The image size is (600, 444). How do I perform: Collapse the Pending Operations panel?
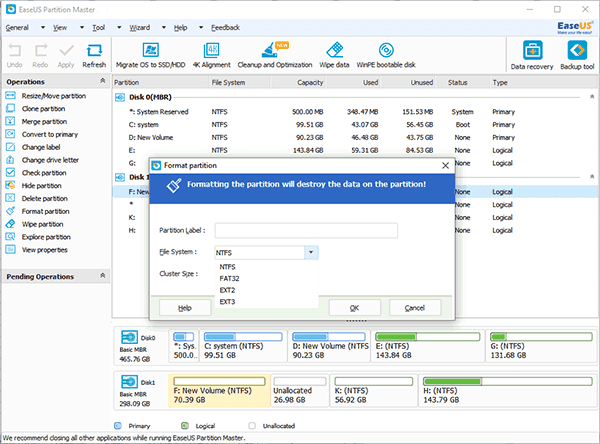pos(103,276)
